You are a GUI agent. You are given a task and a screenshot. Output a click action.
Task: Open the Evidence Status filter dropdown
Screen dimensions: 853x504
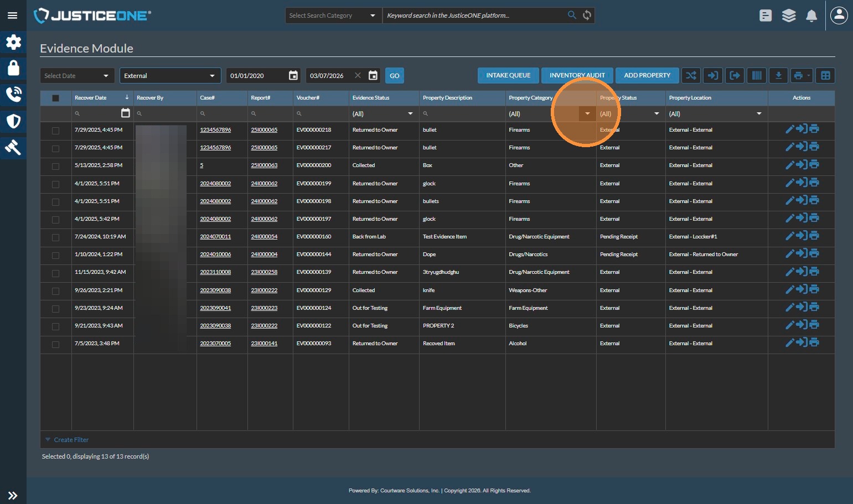pos(410,114)
